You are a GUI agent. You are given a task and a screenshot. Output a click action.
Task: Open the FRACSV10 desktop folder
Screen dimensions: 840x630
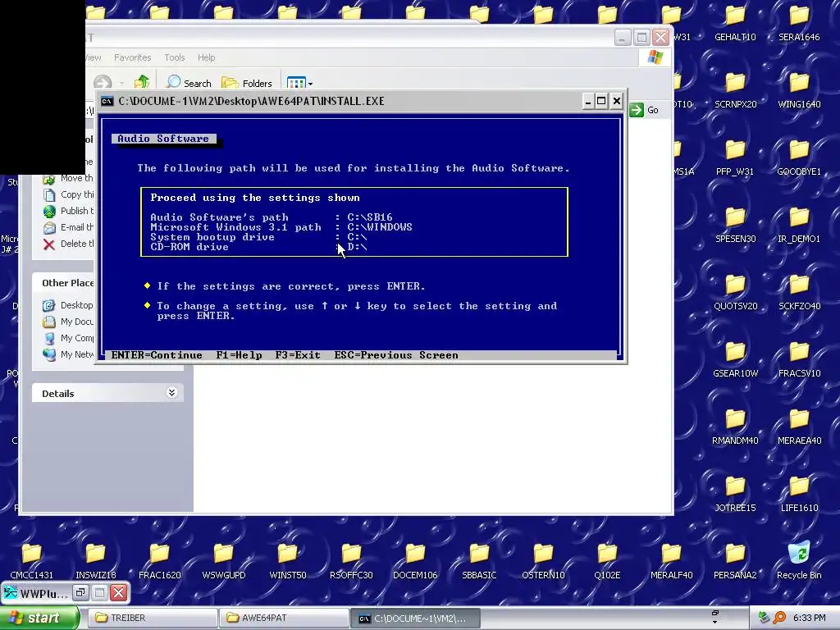(x=799, y=359)
